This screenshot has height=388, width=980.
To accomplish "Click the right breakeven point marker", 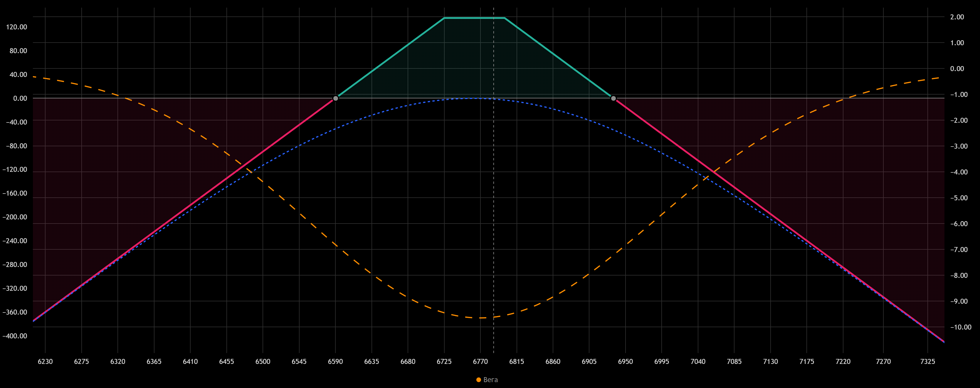I will pos(613,98).
